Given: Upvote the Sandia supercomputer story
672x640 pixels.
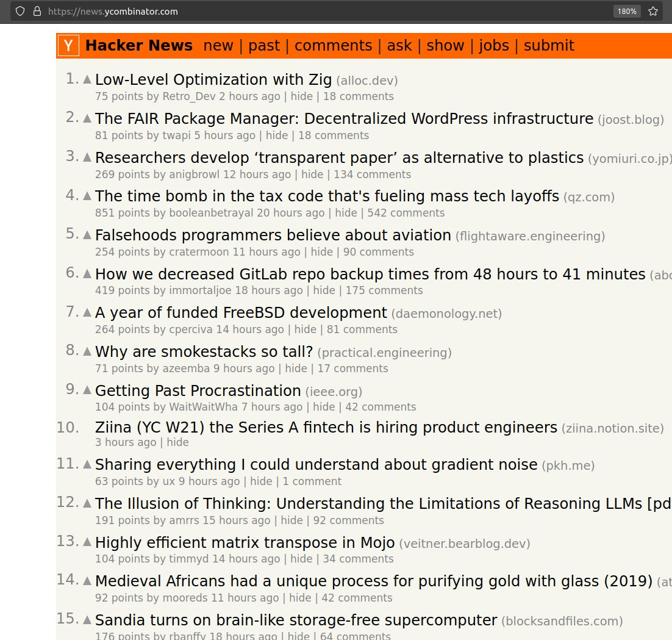Looking at the screenshot, I should [87, 620].
